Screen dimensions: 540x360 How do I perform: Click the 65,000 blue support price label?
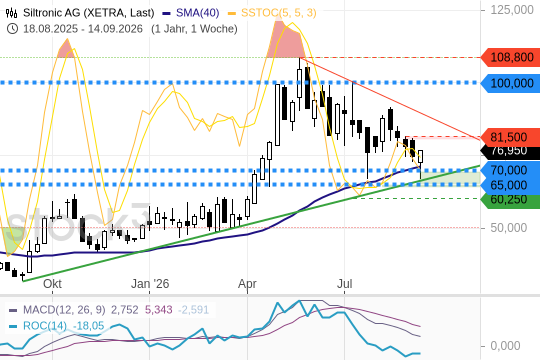(x=511, y=185)
